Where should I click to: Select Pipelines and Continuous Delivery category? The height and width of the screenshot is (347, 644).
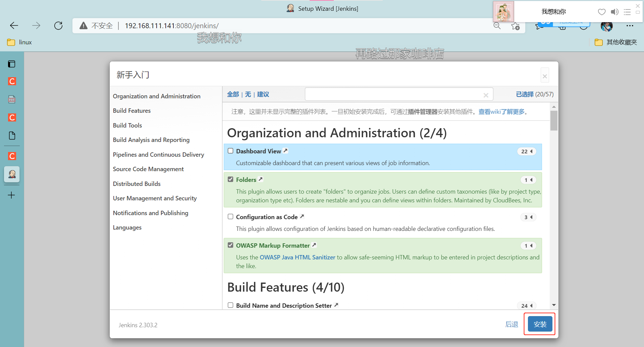coord(158,155)
